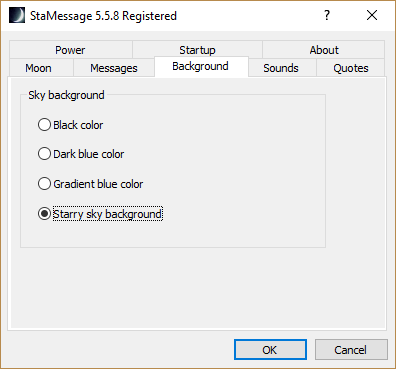Image resolution: width=396 pixels, height=369 pixels.
Task: Open the Messages tab
Action: tap(114, 68)
